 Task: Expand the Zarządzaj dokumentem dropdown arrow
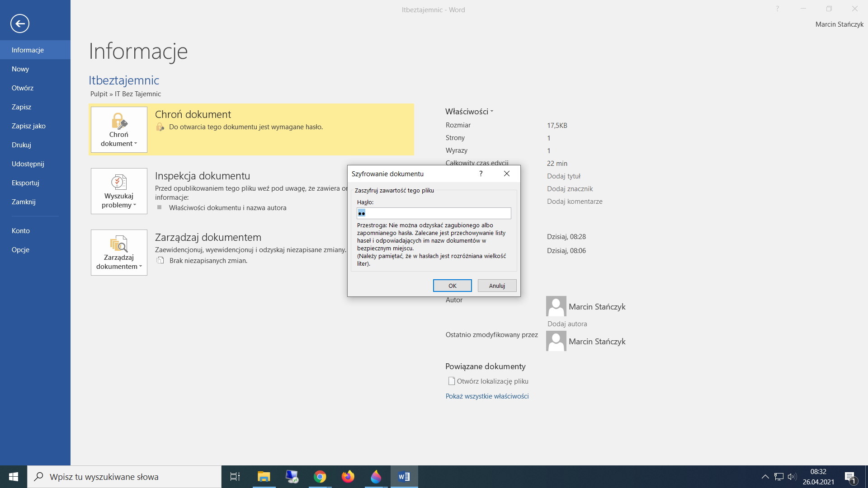tap(141, 267)
